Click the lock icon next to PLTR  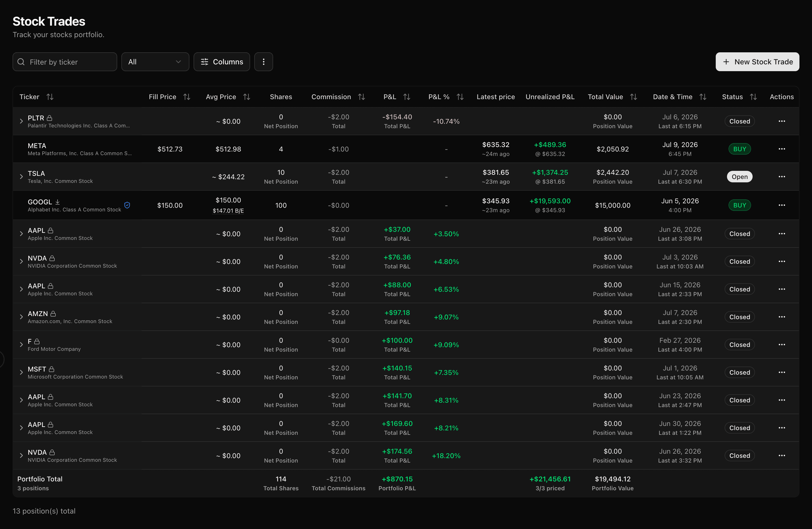(49, 118)
